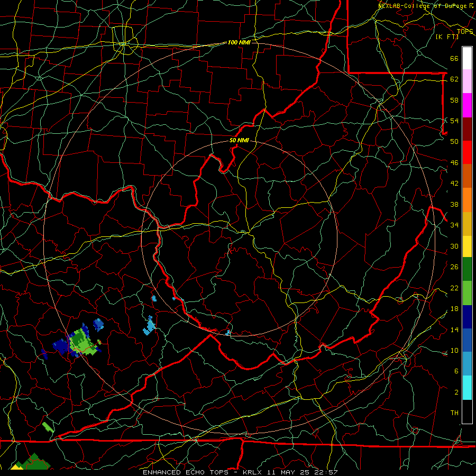Click the legend value "50"
Screen dimensions: 476x476
coord(454,141)
